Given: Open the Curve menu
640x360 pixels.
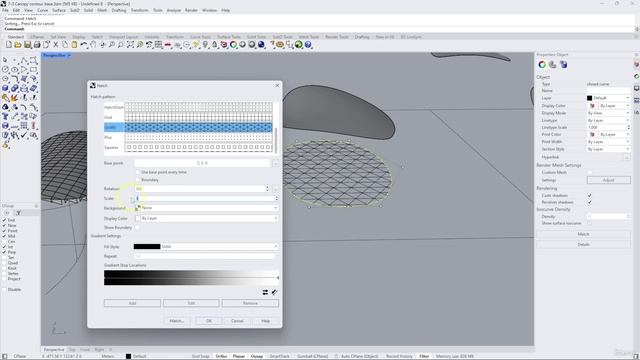Looking at the screenshot, I should 42,10.
